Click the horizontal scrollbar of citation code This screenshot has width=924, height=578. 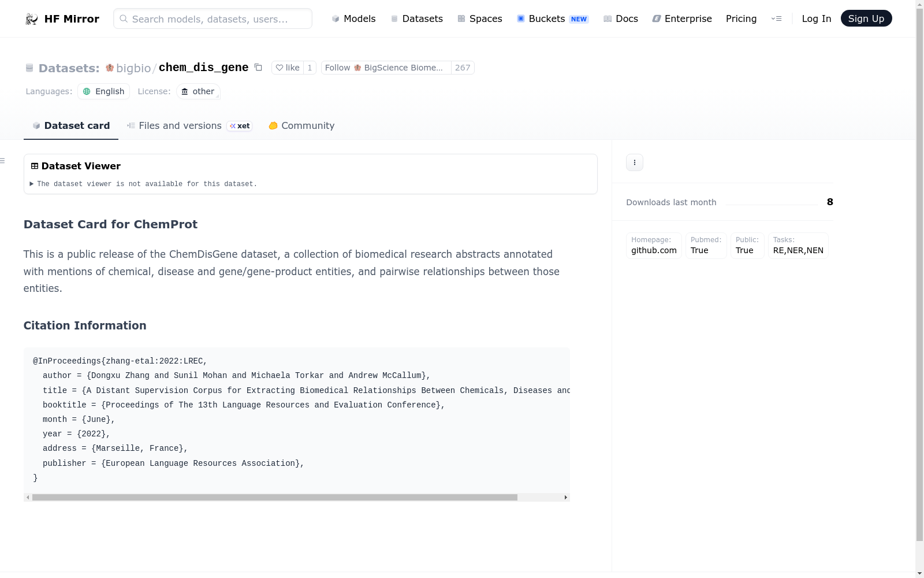(x=275, y=497)
